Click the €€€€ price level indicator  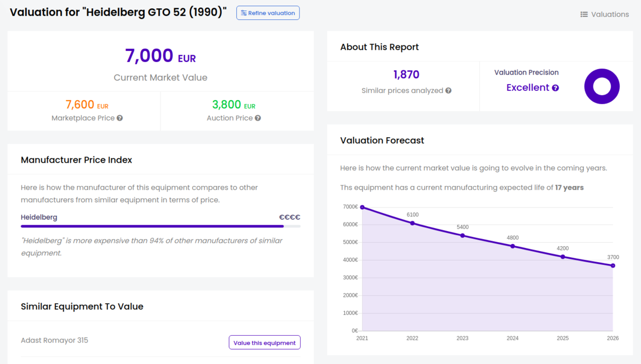point(290,217)
